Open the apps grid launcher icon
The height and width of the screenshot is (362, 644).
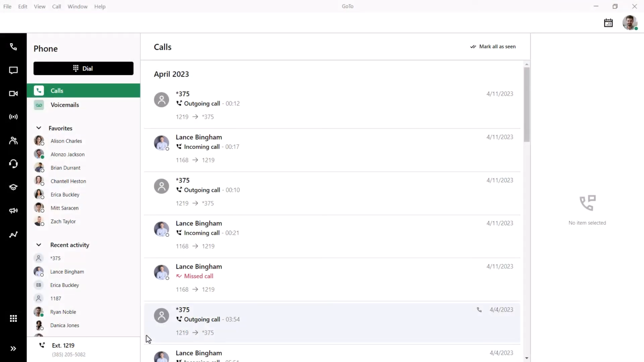pos(13,318)
